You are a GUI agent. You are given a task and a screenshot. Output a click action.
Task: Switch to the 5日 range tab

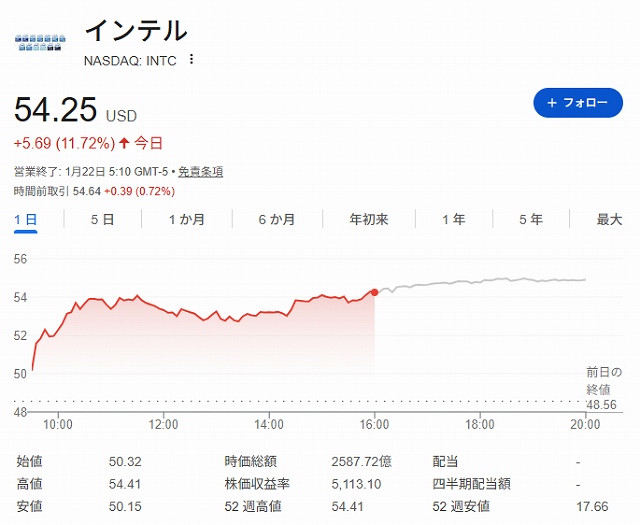click(x=102, y=220)
